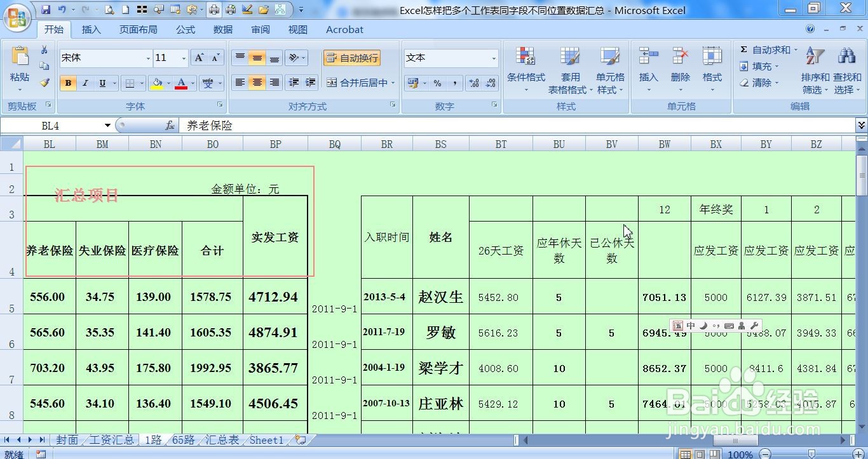Toggle bold formatting

point(67,83)
